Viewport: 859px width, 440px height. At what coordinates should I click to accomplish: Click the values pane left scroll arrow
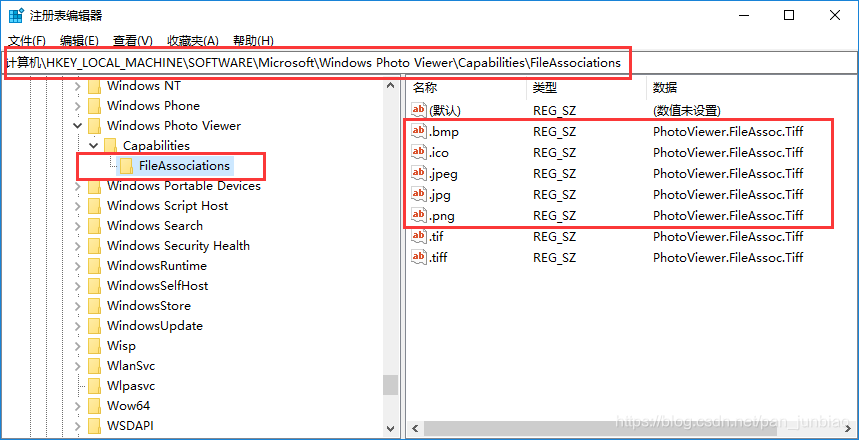415,428
